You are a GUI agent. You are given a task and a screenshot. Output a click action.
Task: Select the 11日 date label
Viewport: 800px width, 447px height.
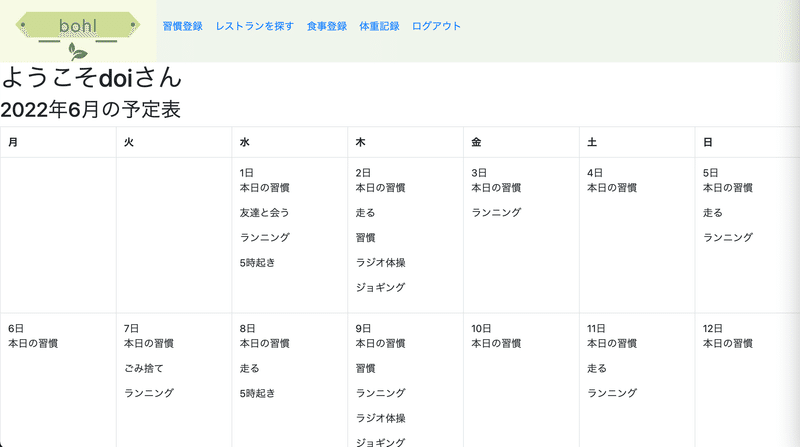[596, 329]
